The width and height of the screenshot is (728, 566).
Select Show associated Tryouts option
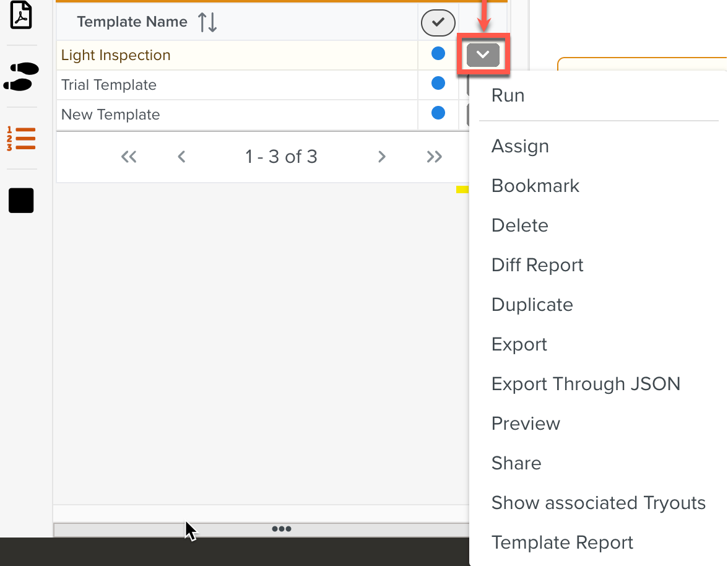click(x=598, y=502)
